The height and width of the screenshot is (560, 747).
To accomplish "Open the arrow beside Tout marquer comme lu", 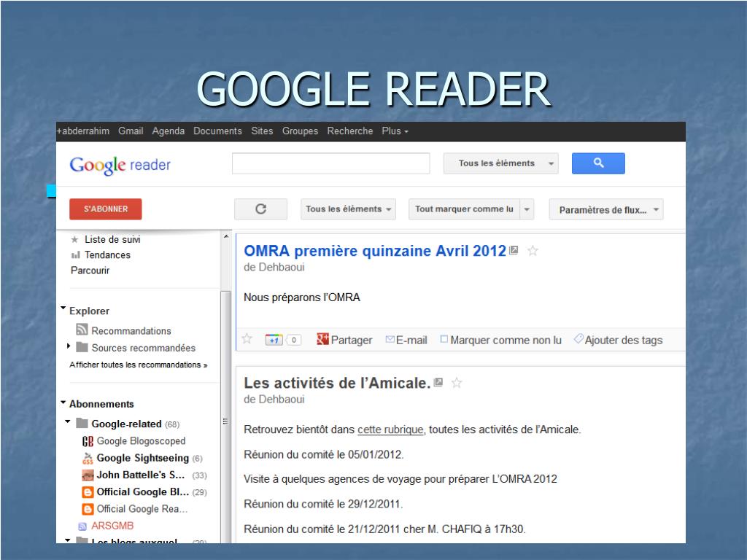I will [527, 209].
